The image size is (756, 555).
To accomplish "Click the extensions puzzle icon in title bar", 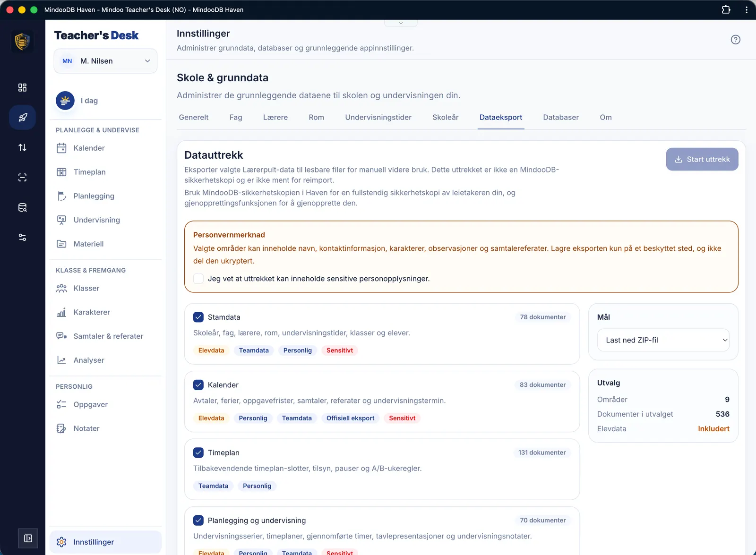I will [x=726, y=9].
